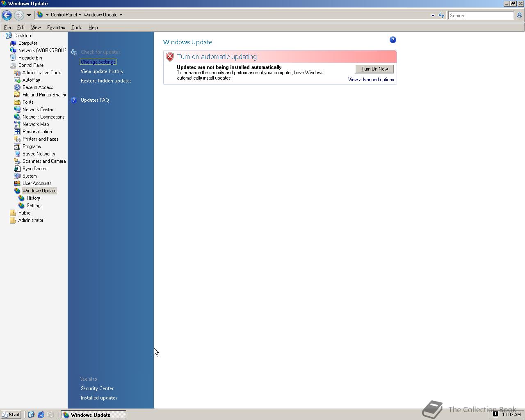The image size is (525, 420).
Task: Click inside the Search box
Action: point(481,15)
